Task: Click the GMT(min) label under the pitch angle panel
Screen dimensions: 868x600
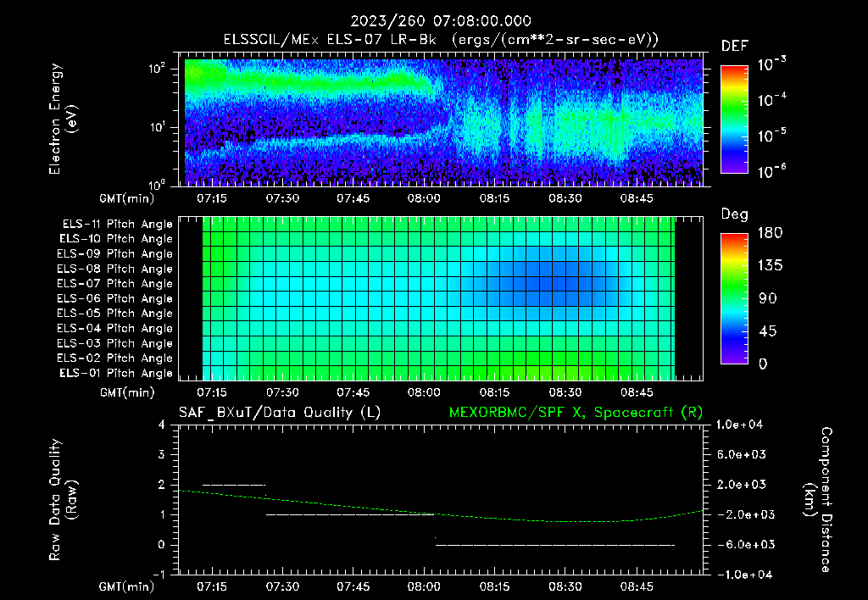Action: tap(127, 392)
